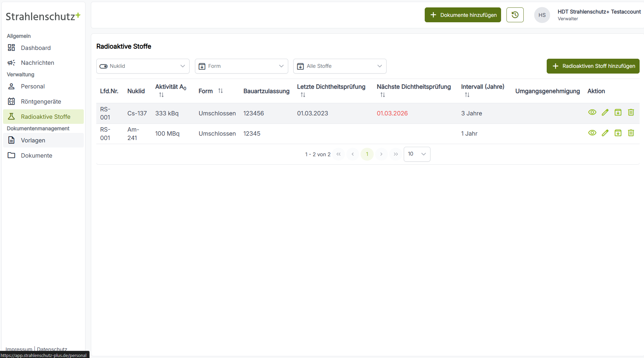Click Dokumente hinzufügen button
The height and width of the screenshot is (358, 644).
(463, 15)
